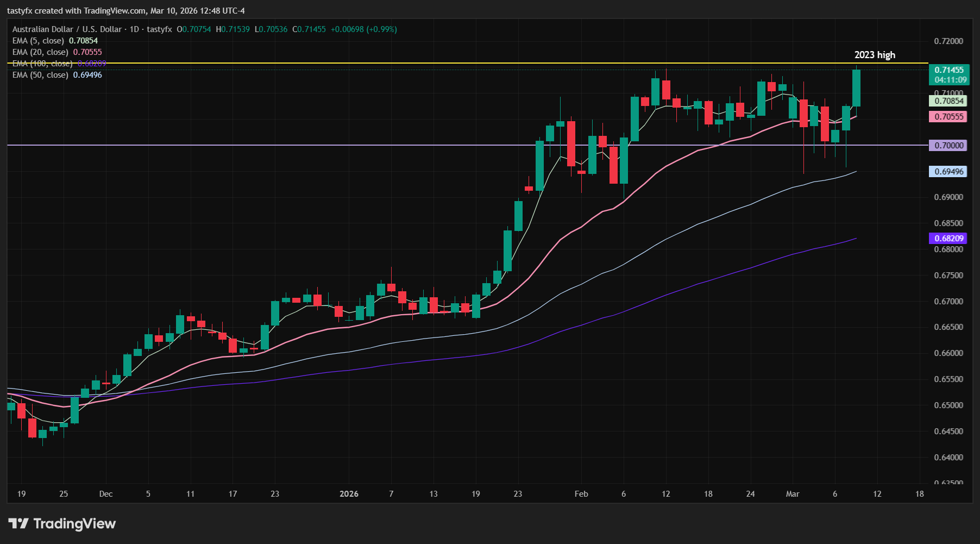This screenshot has height=544, width=980.
Task: Click the Feb label on the time axis
Action: [x=581, y=494]
